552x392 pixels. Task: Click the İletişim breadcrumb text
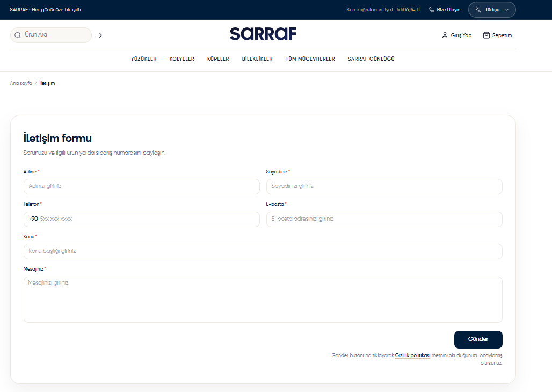click(x=47, y=83)
